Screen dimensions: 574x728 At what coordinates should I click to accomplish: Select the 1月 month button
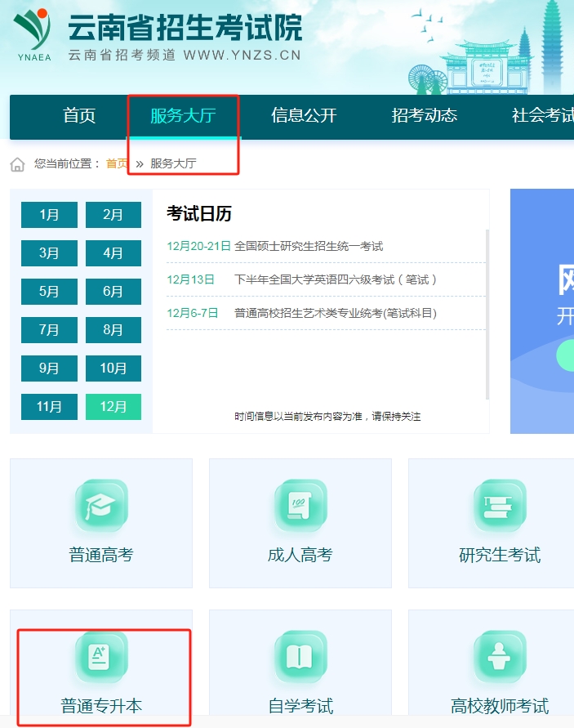[x=49, y=215]
